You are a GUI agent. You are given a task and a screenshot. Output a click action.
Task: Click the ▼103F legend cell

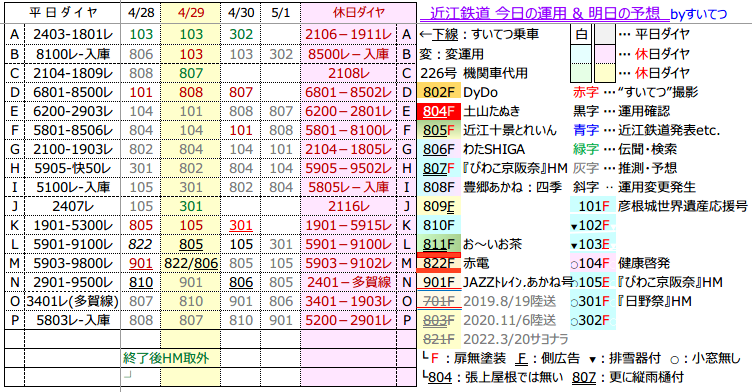[x=594, y=244]
